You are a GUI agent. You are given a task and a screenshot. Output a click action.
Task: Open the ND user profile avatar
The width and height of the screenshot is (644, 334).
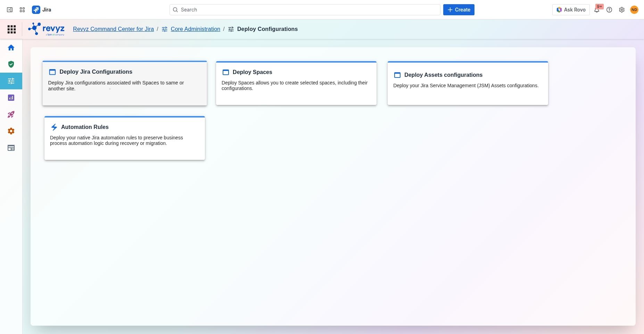634,10
